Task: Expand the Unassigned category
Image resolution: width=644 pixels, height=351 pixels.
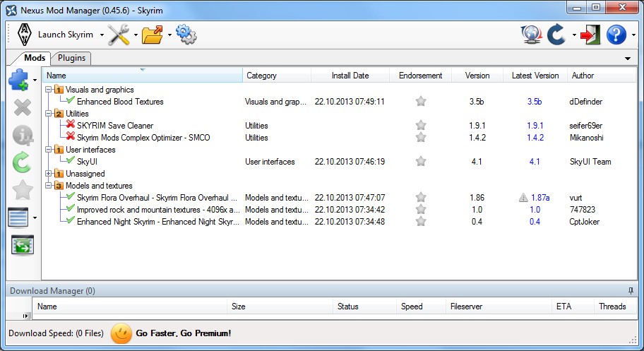Action: click(49, 174)
